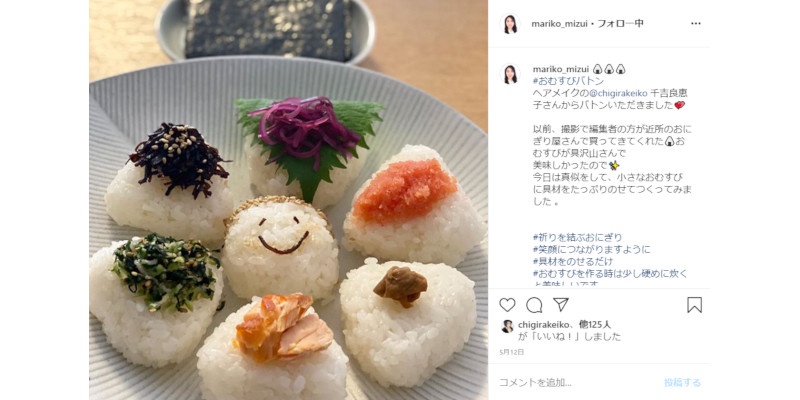Open the three-dot more options menu
Screen dimensions: 800x400
696,23
